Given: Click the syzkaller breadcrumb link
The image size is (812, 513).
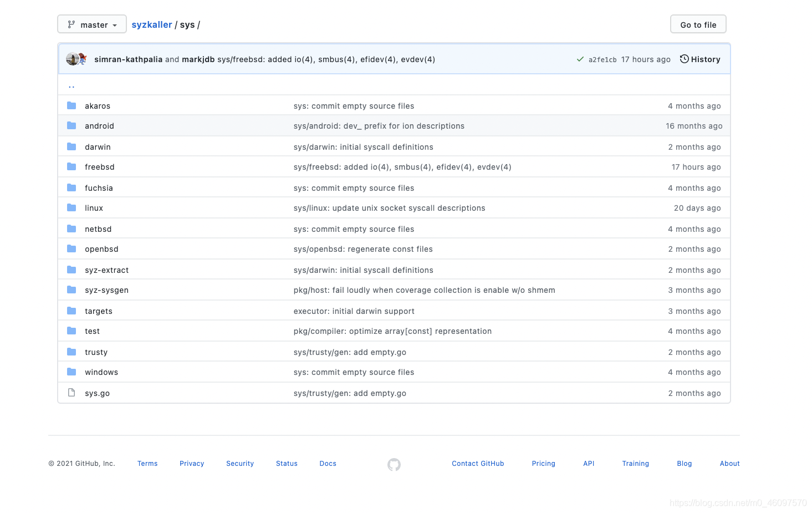Looking at the screenshot, I should (152, 25).
